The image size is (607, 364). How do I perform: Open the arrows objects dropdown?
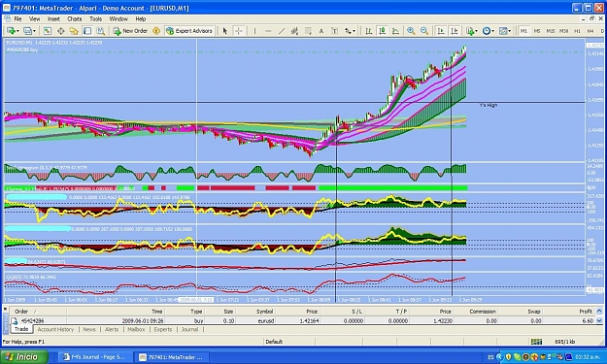coord(350,31)
